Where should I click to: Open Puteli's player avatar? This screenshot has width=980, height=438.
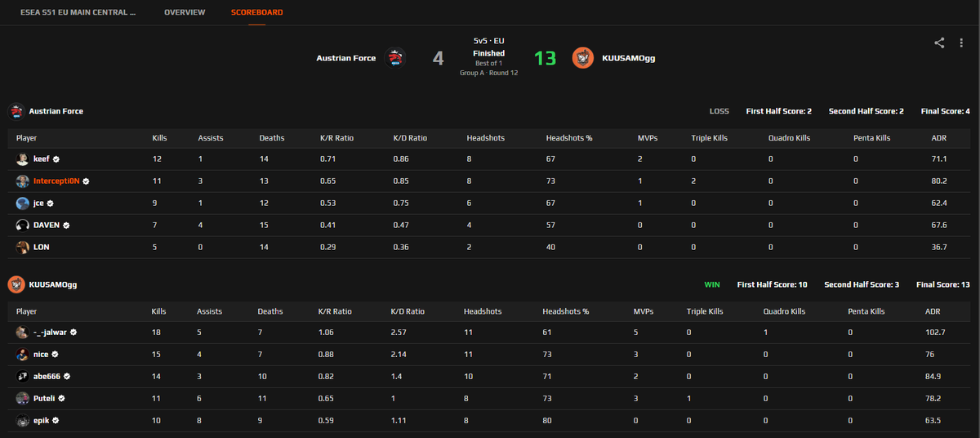(22, 399)
